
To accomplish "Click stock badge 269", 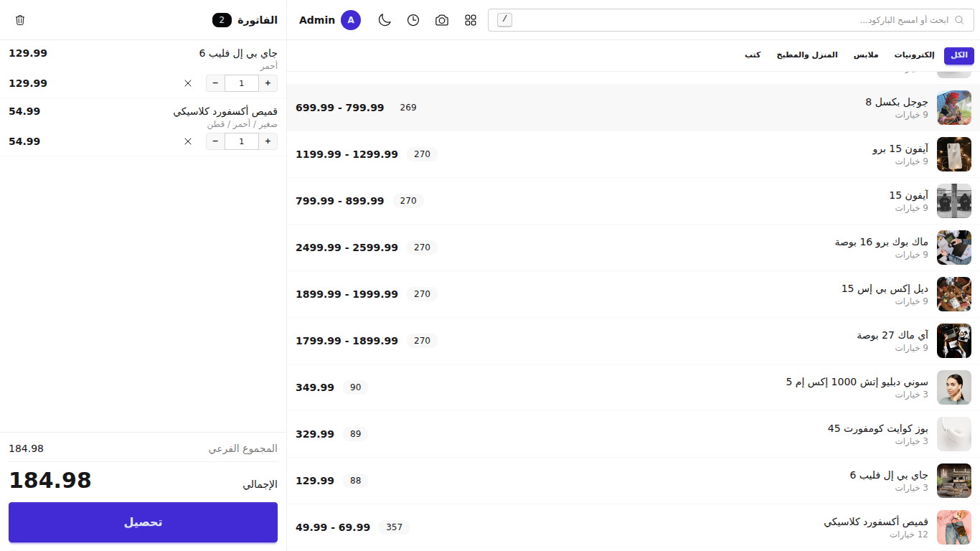I will pyautogui.click(x=408, y=108).
